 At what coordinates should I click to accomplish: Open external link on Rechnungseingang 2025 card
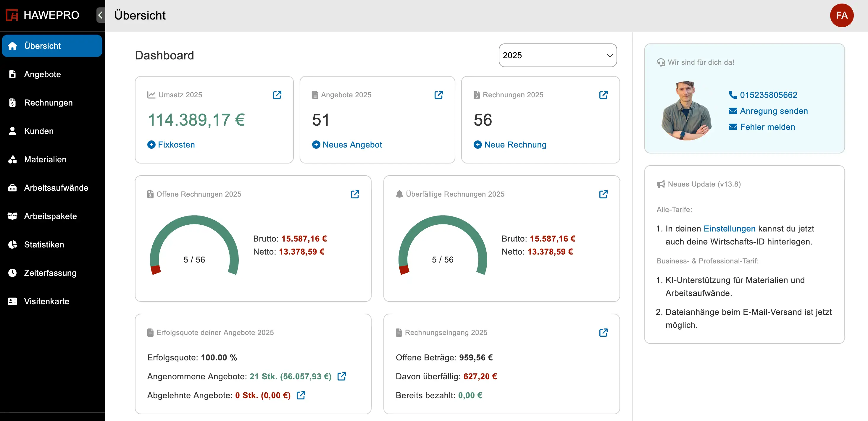[603, 332]
